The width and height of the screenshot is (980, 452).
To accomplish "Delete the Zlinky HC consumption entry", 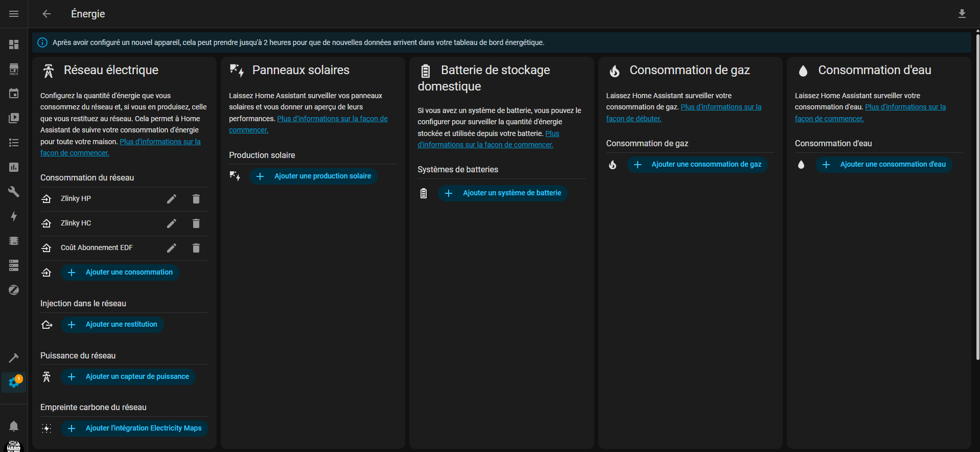I will pyautogui.click(x=196, y=223).
